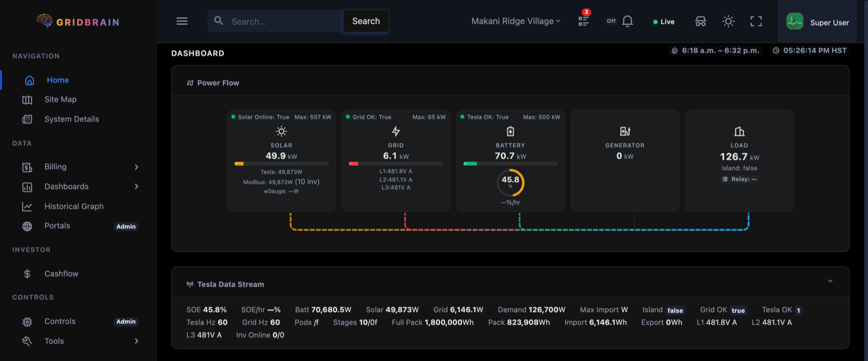
Task: Click the sunrise-sunset time badge
Action: tap(715, 50)
